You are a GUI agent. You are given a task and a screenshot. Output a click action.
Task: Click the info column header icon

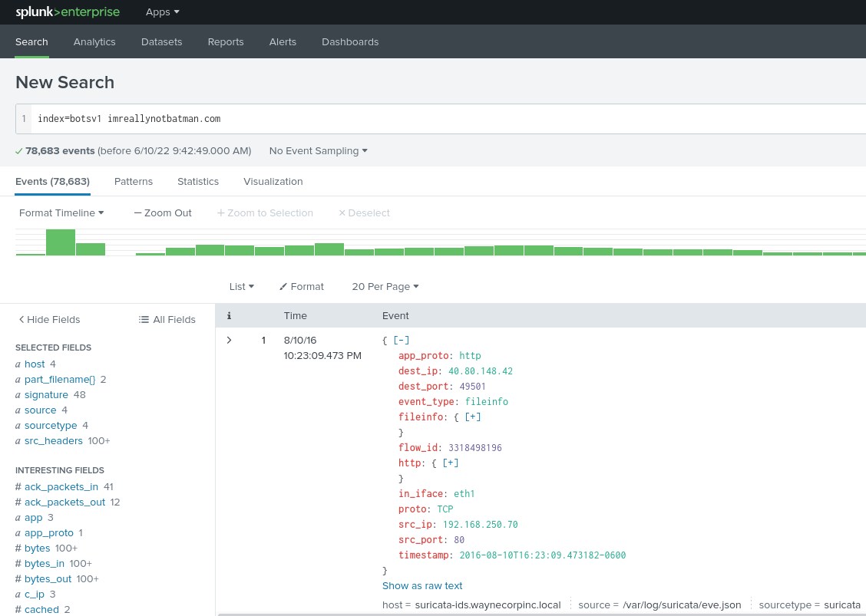coord(229,316)
